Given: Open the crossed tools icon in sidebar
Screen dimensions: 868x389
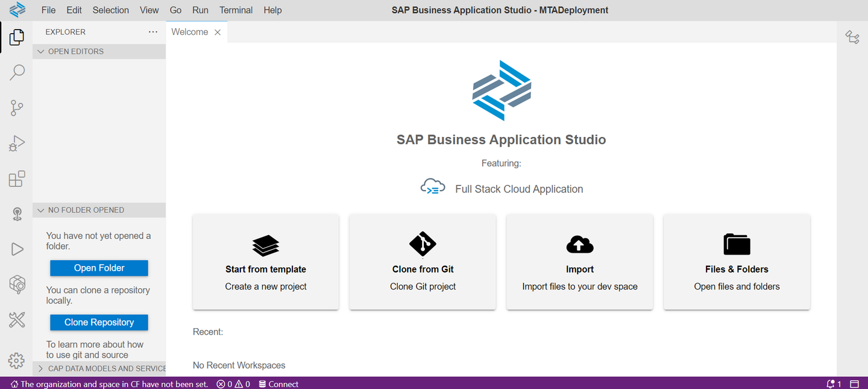Looking at the screenshot, I should click(x=17, y=320).
